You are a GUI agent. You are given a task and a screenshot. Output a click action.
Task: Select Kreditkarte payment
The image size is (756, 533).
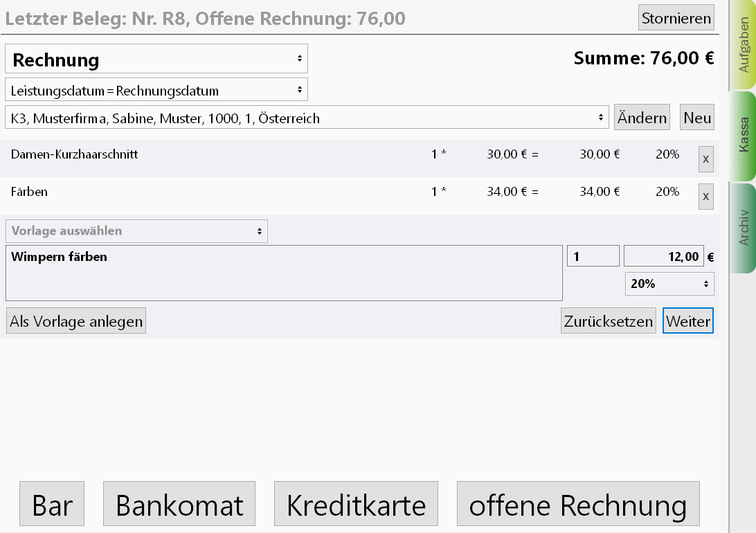click(x=356, y=503)
